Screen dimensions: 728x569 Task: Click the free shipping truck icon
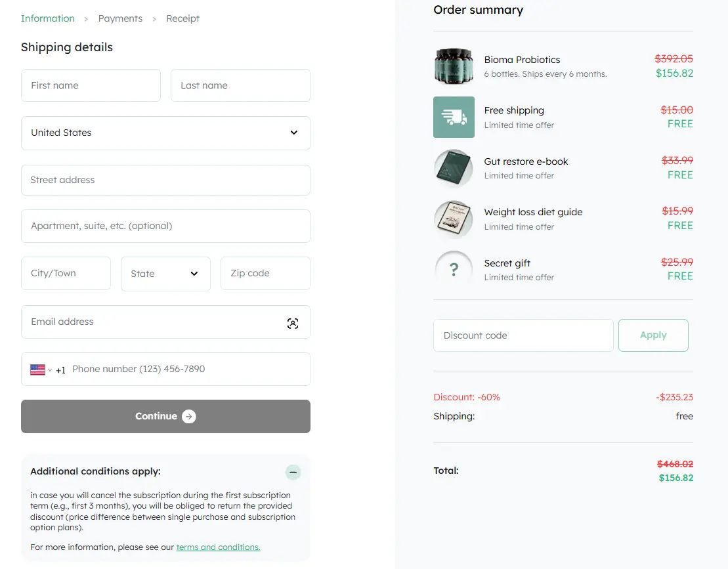click(x=454, y=117)
